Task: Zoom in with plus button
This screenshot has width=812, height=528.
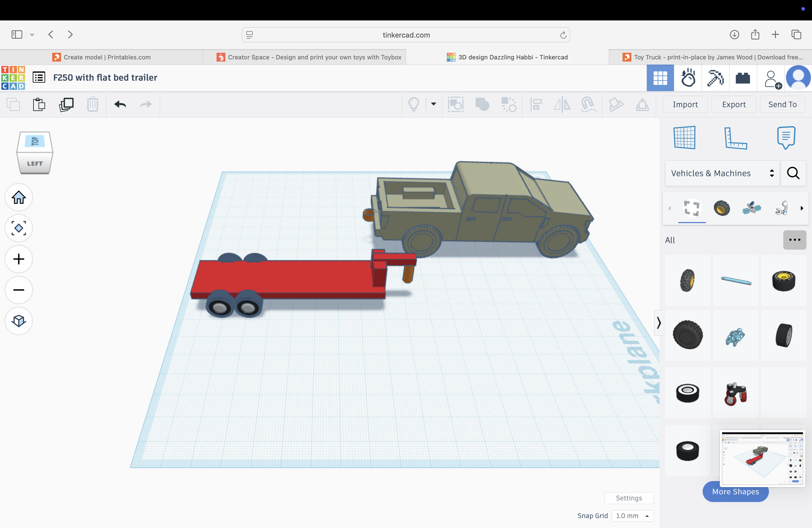Action: 19,259
